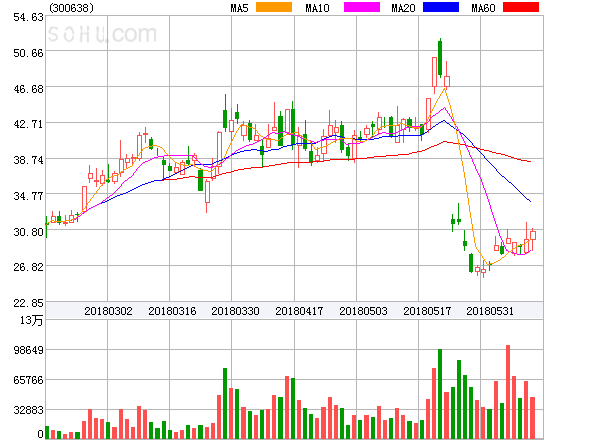Click the magenta MA10 legend swatch
600x440 pixels.
point(362,7)
